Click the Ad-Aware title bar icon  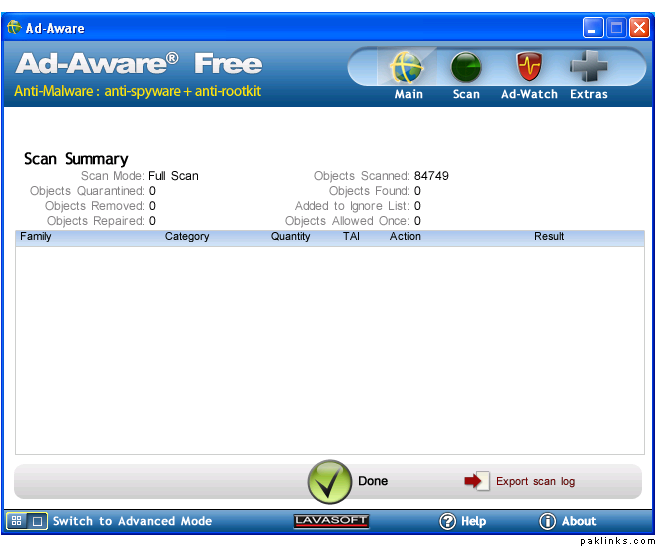(x=14, y=28)
